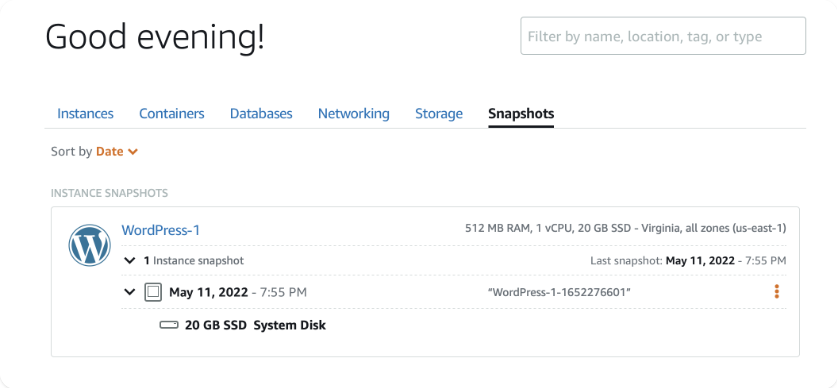Image resolution: width=837 pixels, height=388 pixels.
Task: Click the Good evening! heading
Action: (155, 37)
